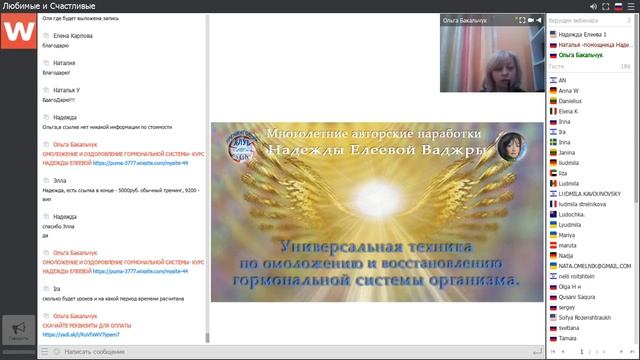640x360 pixels.
Task: Click Ольга Бакальчук's name above payment message
Action: (x=75, y=316)
